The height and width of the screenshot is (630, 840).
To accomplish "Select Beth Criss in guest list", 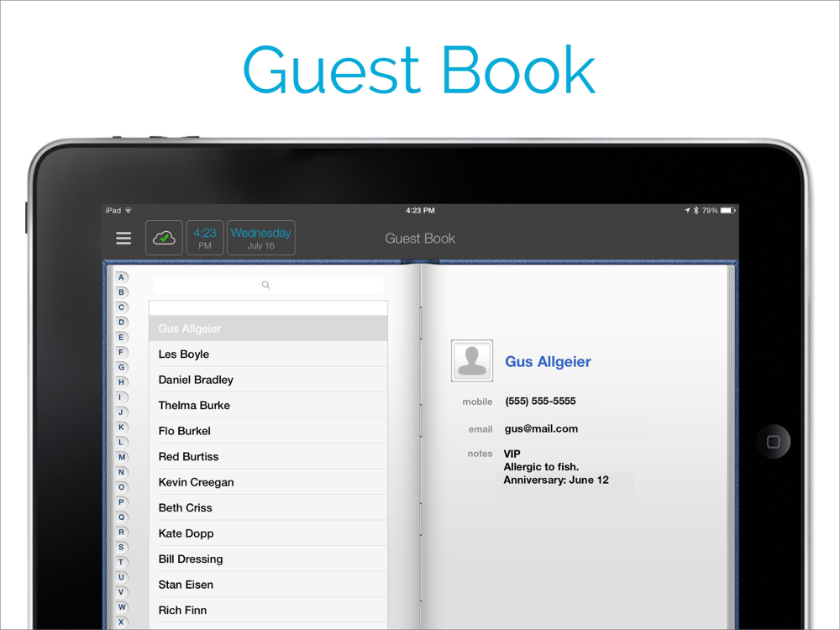I will pos(268,508).
